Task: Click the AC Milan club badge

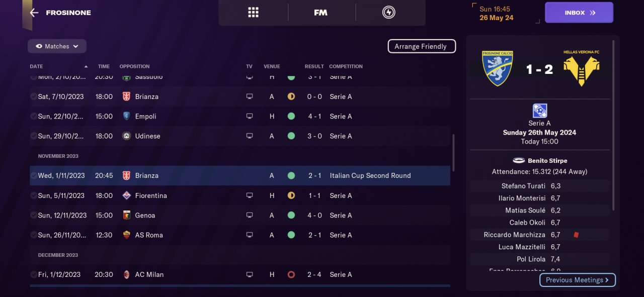Action: pyautogui.click(x=126, y=274)
